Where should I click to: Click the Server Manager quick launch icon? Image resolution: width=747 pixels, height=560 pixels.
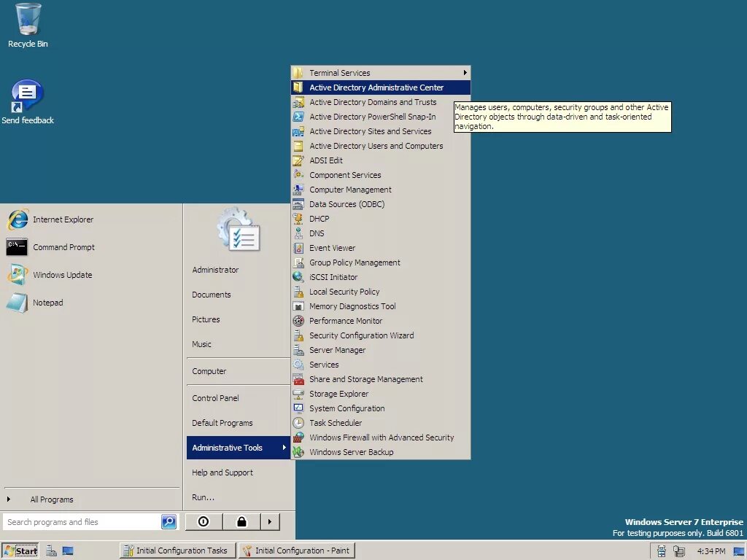tap(52, 551)
